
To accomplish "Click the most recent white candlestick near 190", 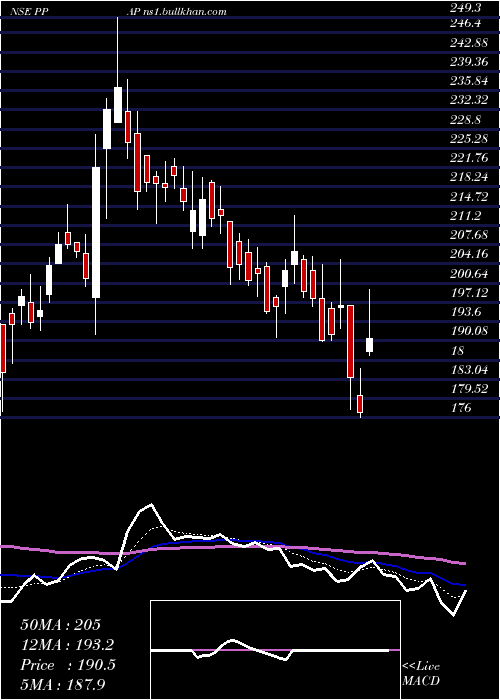I will tap(369, 345).
